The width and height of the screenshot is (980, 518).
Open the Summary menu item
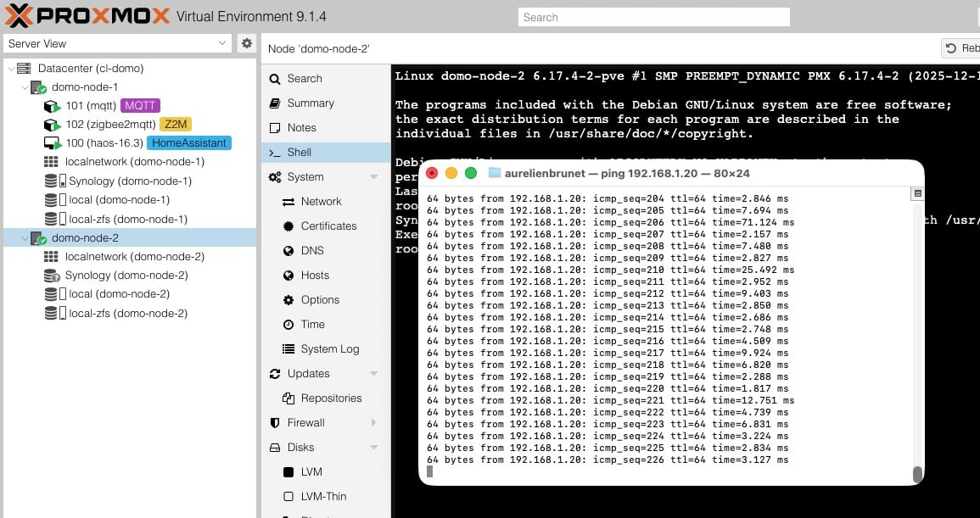click(x=311, y=103)
